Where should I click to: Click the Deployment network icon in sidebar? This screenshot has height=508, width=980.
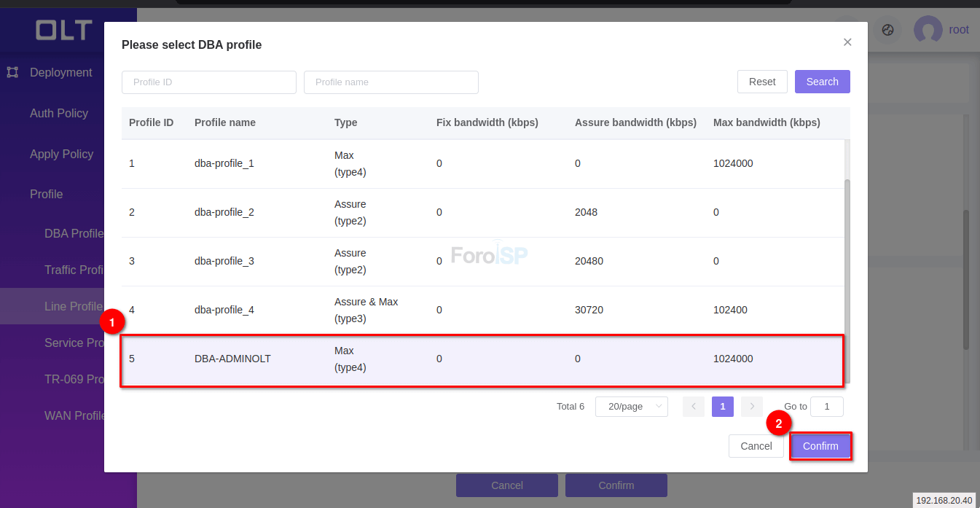click(x=12, y=72)
